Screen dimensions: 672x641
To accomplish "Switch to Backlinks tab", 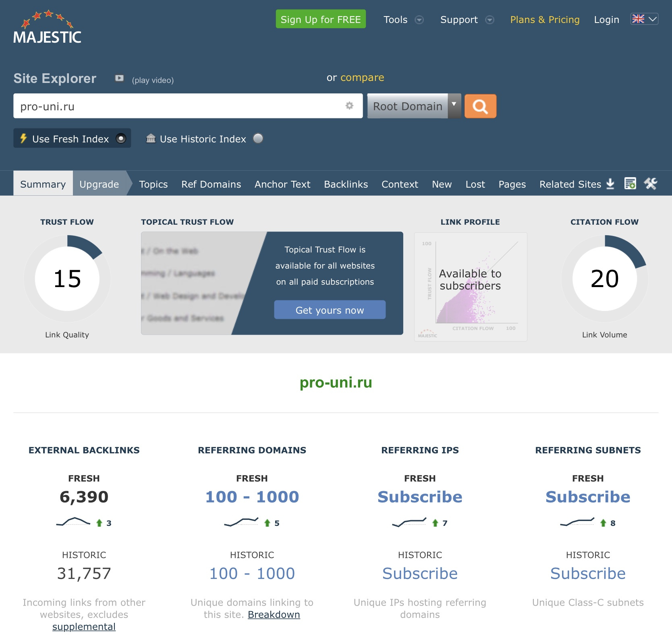I will (346, 184).
